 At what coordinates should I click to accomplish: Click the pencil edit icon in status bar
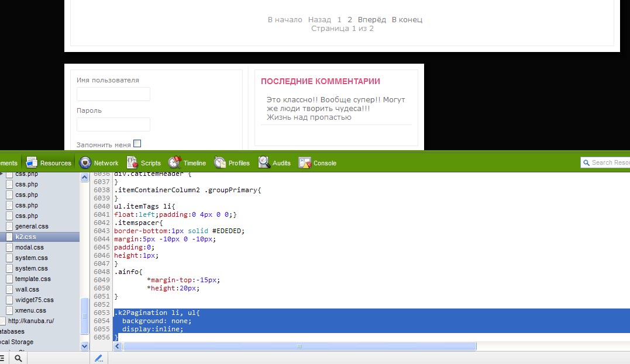pos(99,358)
